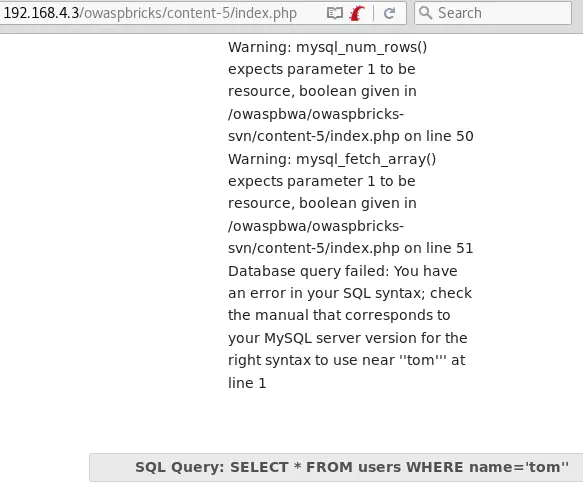This screenshot has width=583, height=486.
Task: Click the text 'on line 51'
Action: click(x=439, y=248)
